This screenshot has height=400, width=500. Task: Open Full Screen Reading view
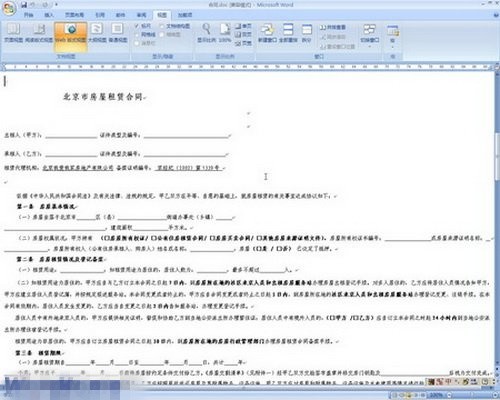(39, 33)
